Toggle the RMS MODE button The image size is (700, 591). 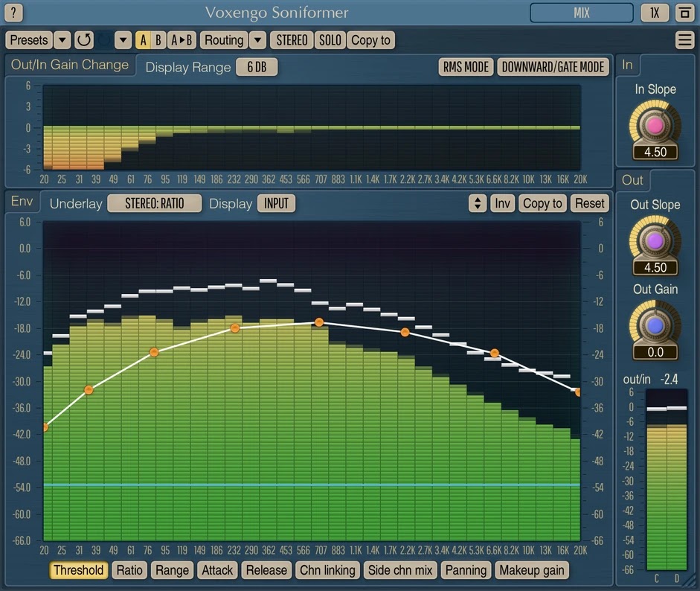tap(466, 67)
